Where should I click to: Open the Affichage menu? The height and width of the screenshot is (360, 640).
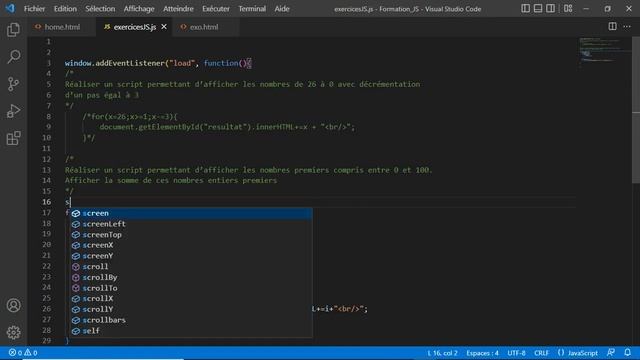click(x=139, y=9)
